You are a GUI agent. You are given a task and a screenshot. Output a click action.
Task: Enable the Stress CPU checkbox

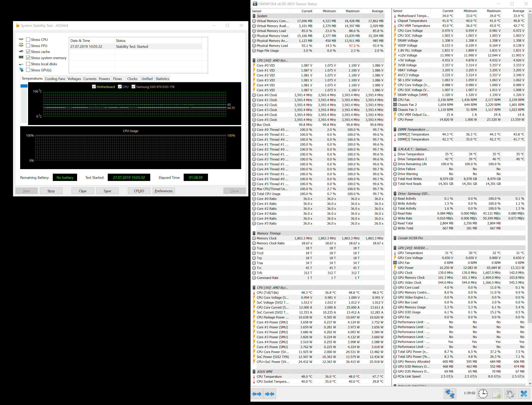point(28,40)
